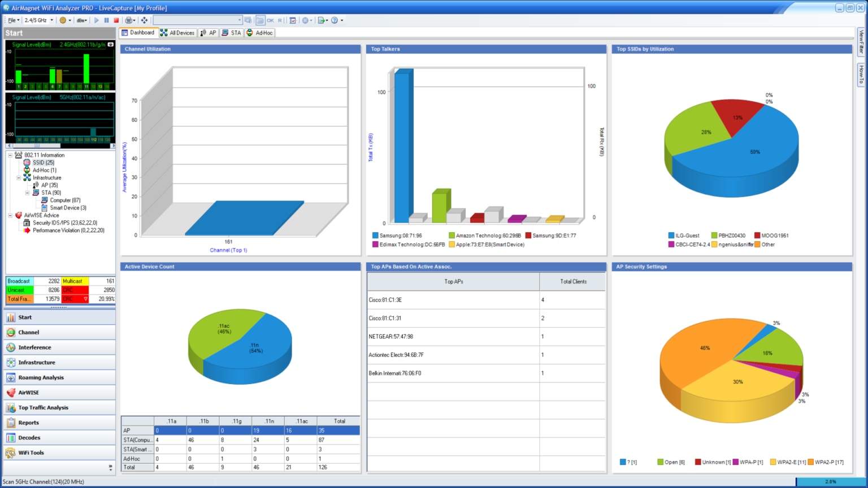Collapse the AirWISE Advice tree node
The width and height of the screenshot is (868, 488).
10,215
